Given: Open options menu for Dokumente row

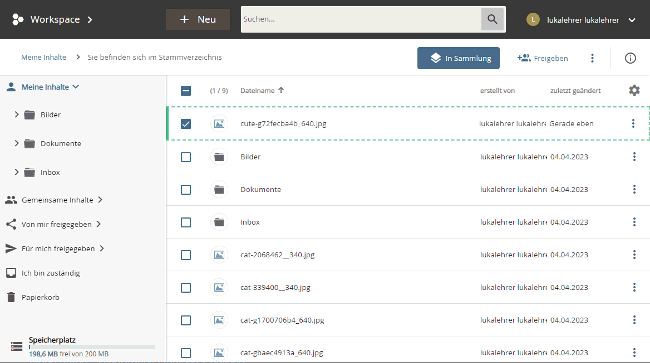Looking at the screenshot, I should [634, 189].
